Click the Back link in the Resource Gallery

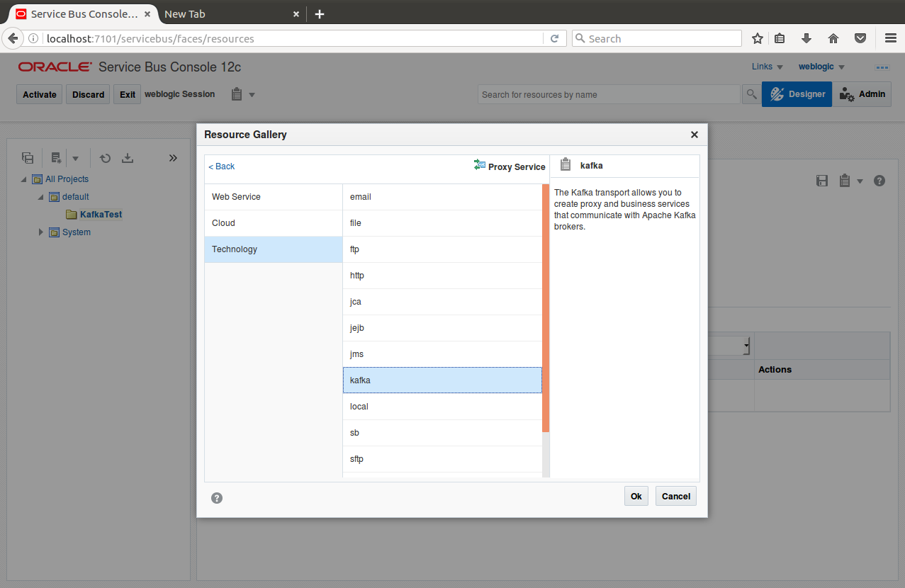click(x=221, y=166)
